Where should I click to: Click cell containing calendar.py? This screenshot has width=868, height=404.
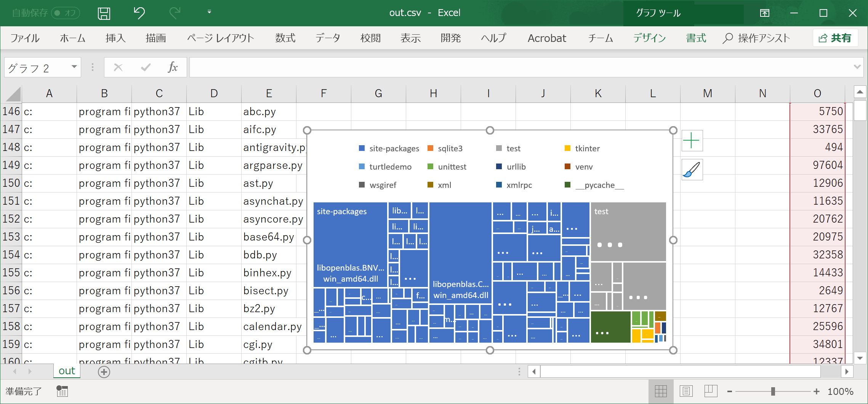(269, 327)
